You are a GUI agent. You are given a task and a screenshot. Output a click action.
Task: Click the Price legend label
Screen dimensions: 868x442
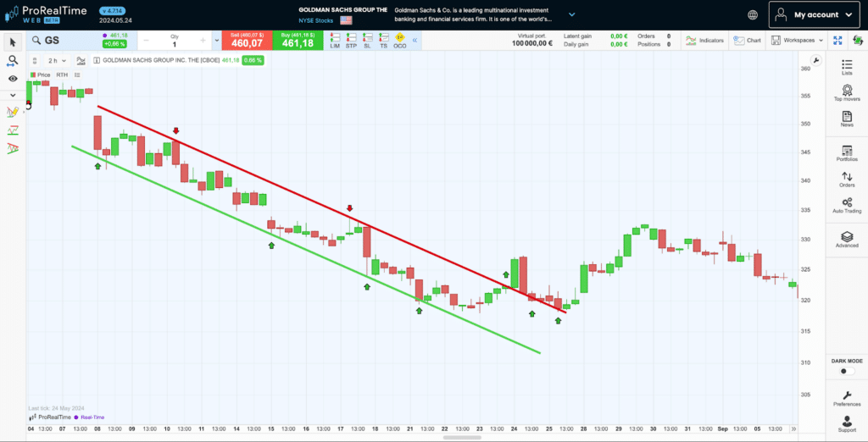tap(40, 75)
